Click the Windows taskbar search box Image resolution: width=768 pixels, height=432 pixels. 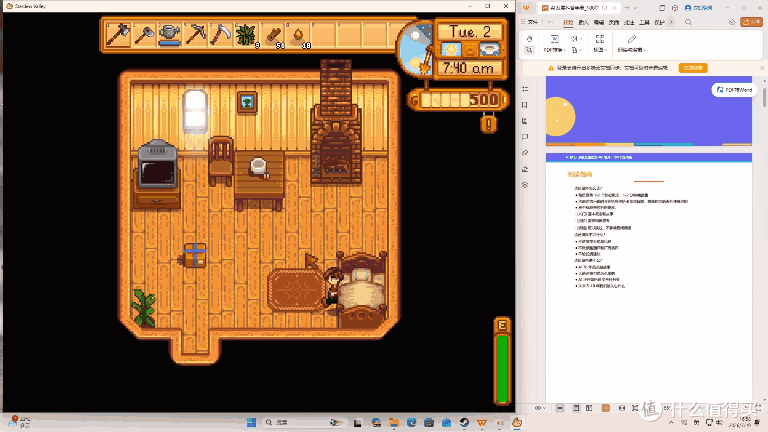(303, 422)
